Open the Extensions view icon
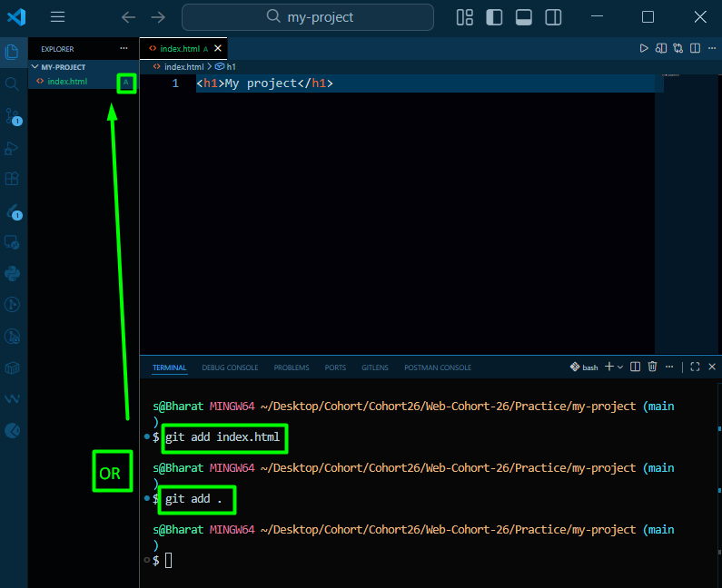This screenshot has height=588, width=722. [x=12, y=179]
